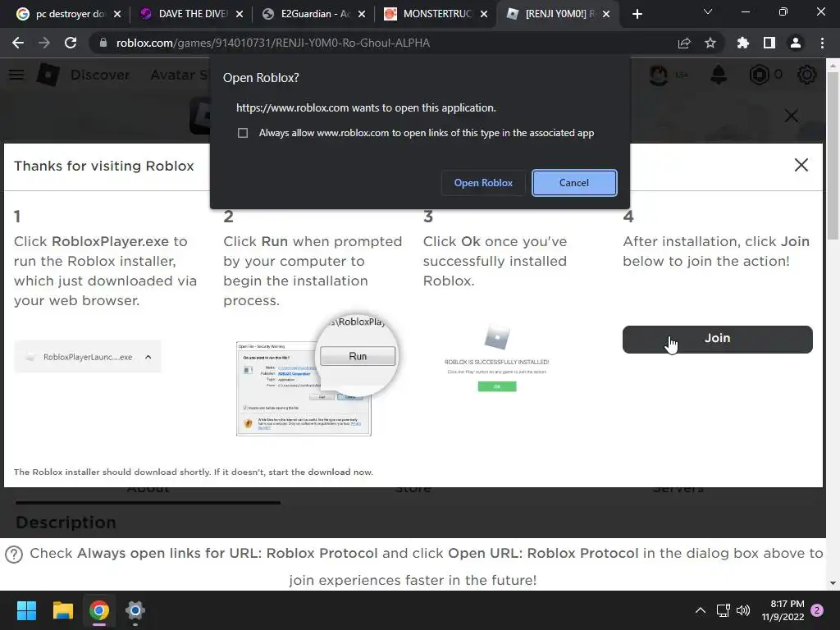Close the Thanks for visiting Roblox panel
840x630 pixels.
point(801,165)
